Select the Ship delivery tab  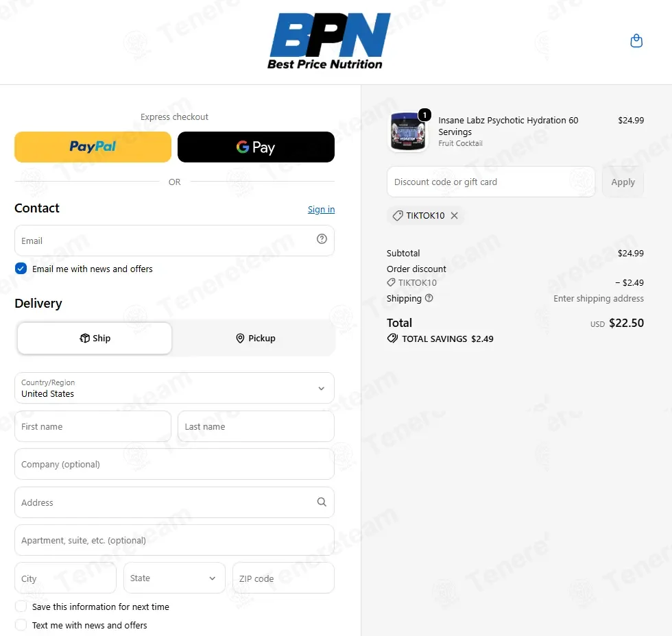95,338
